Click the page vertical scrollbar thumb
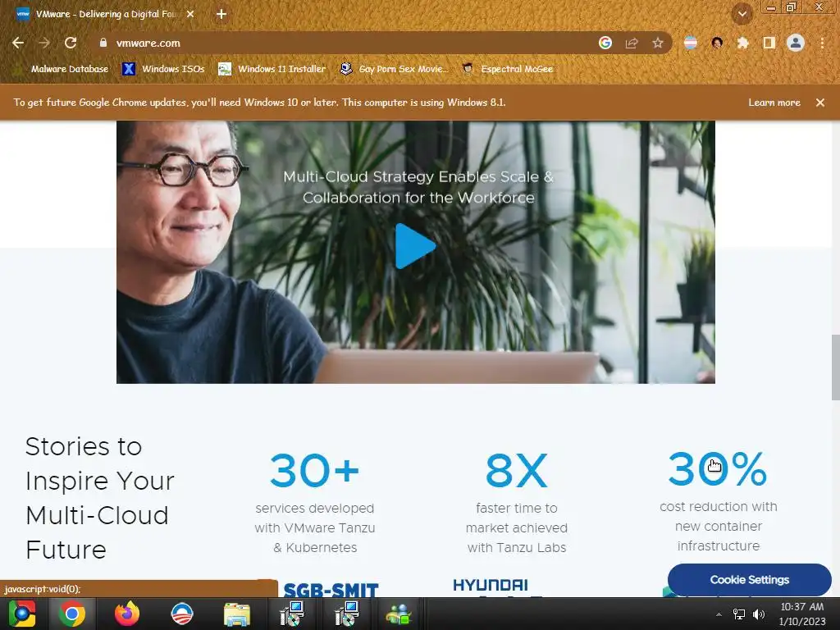This screenshot has height=630, width=840. pyautogui.click(x=835, y=367)
